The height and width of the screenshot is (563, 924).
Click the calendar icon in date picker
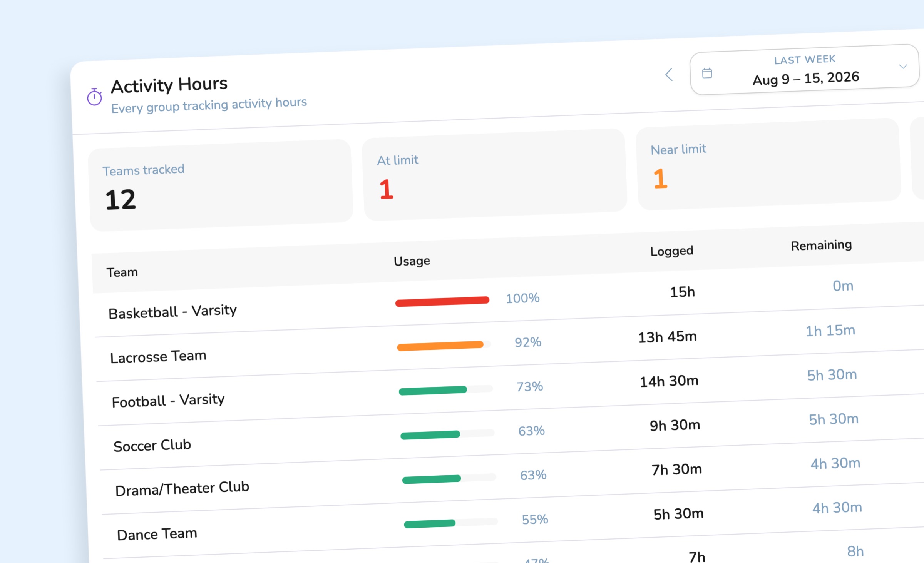707,73
